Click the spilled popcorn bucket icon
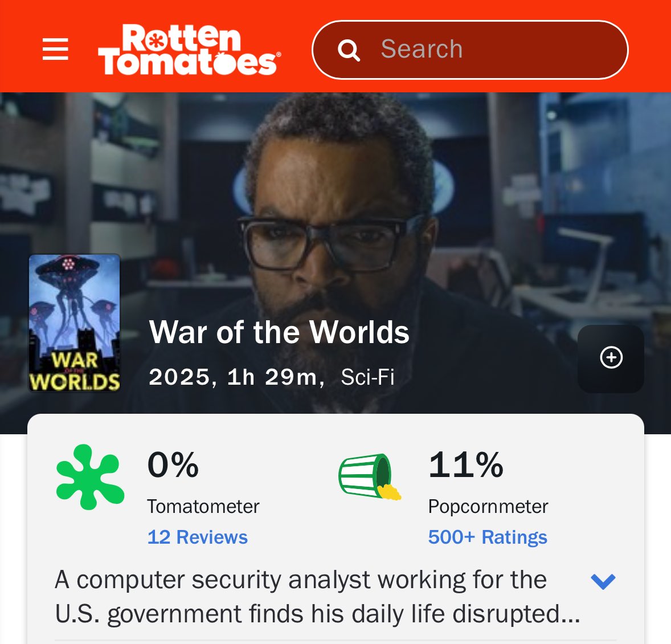This screenshot has width=671, height=644. click(x=370, y=476)
